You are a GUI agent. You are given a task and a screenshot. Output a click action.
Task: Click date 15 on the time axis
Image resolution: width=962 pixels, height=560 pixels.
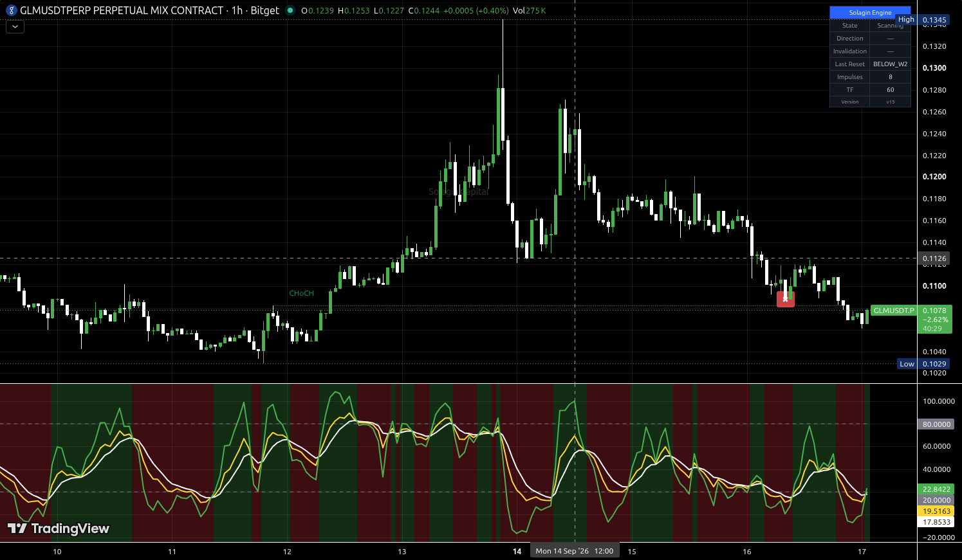point(632,552)
